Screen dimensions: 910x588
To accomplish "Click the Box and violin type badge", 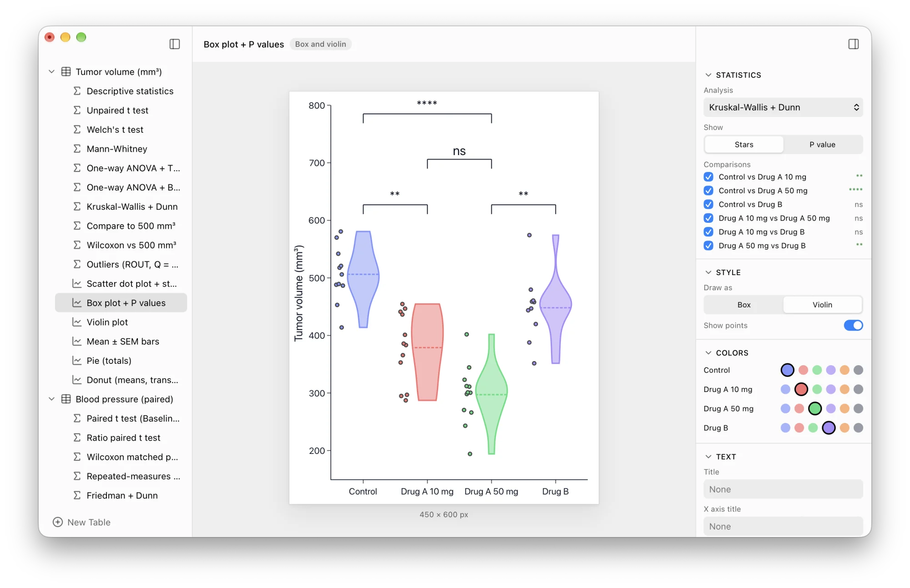I will coord(321,44).
